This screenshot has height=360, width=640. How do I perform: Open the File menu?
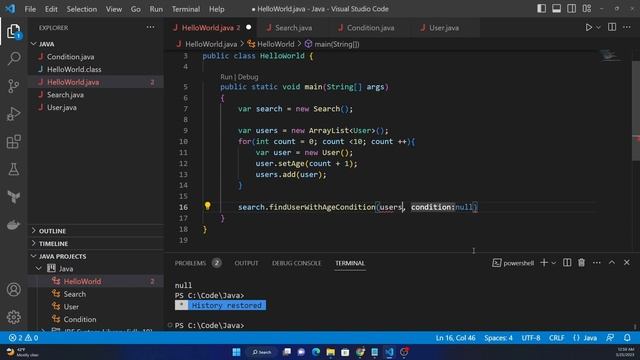[30, 9]
